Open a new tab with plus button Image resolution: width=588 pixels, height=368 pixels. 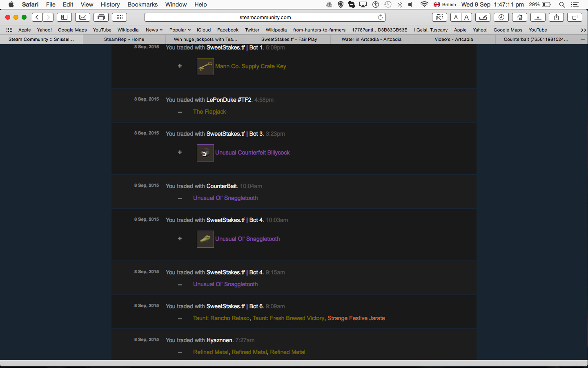tap(583, 39)
